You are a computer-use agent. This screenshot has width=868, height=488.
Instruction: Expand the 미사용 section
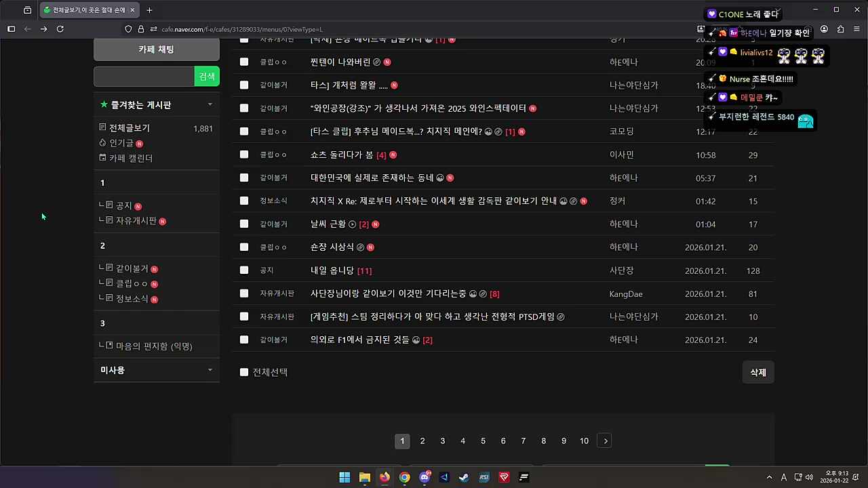point(210,370)
